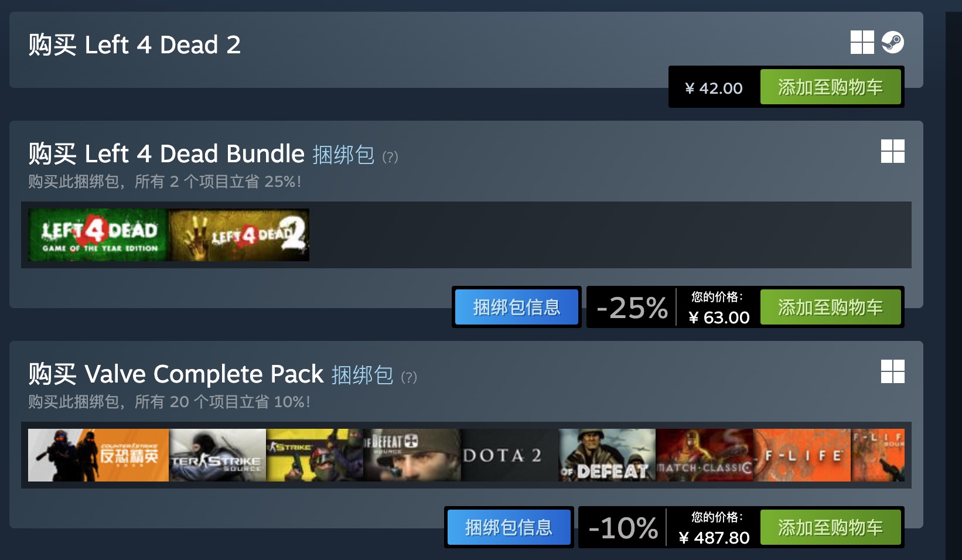
Task: Click the Windows icon in Left 4 Dead Bundle section
Action: [893, 151]
